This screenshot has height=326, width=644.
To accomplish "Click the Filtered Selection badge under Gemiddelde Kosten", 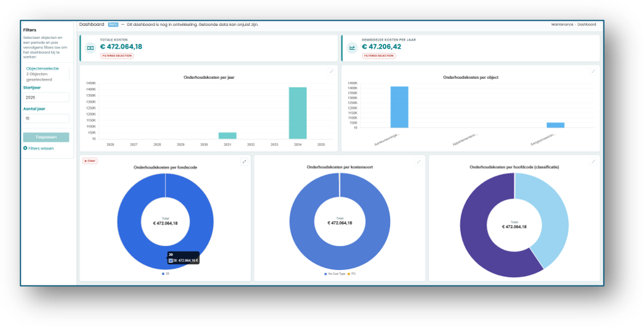I will pos(378,56).
